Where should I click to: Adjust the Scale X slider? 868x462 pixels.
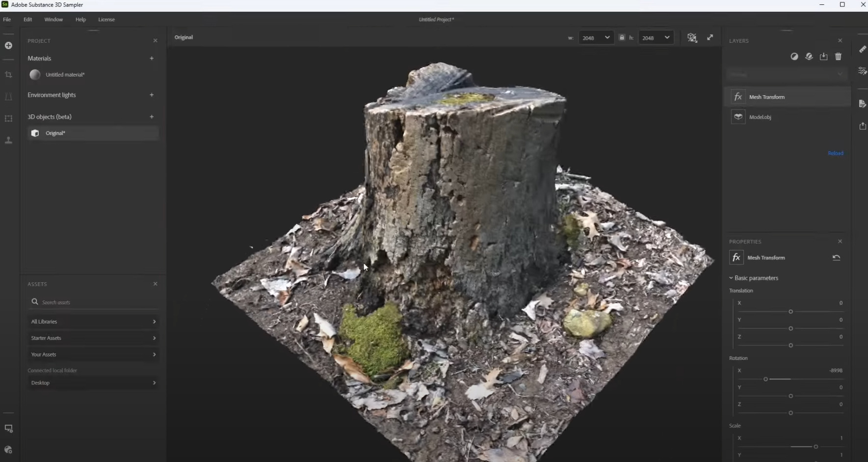tap(815, 447)
